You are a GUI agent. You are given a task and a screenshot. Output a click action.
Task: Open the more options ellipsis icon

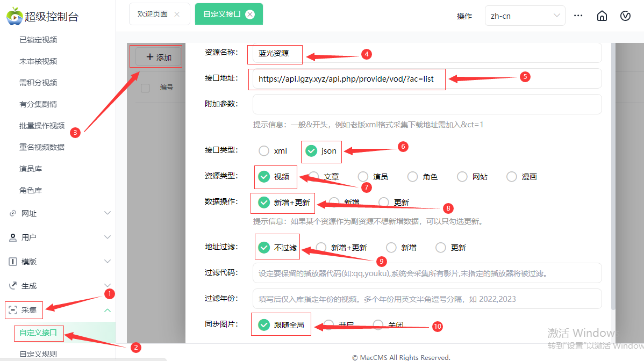(x=578, y=16)
